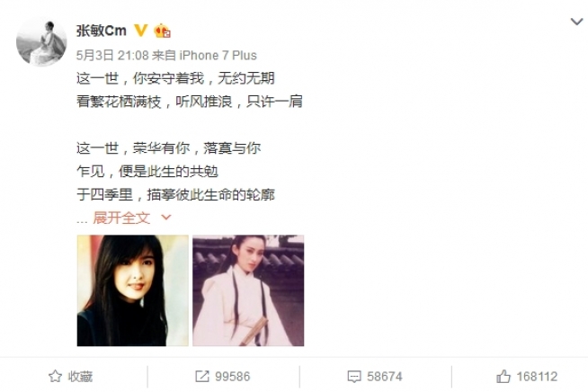The height and width of the screenshot is (392, 588).
Task: Click the repost share icon
Action: coord(202,376)
